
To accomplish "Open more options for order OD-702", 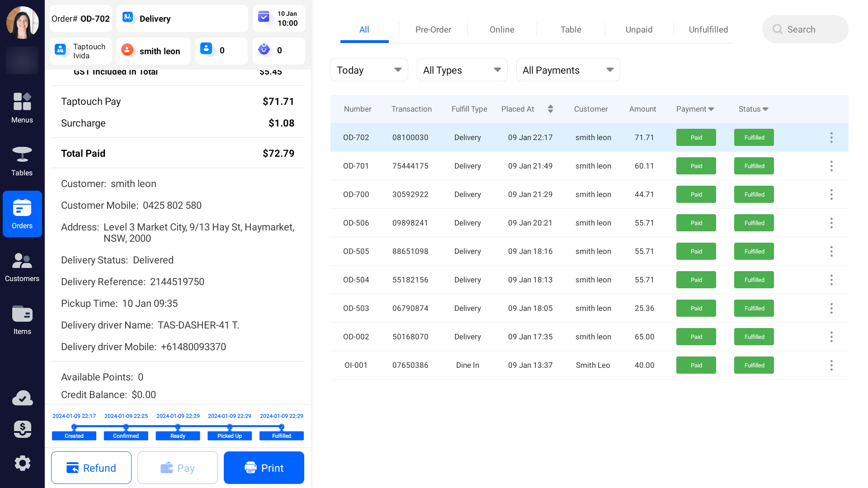I will point(831,137).
